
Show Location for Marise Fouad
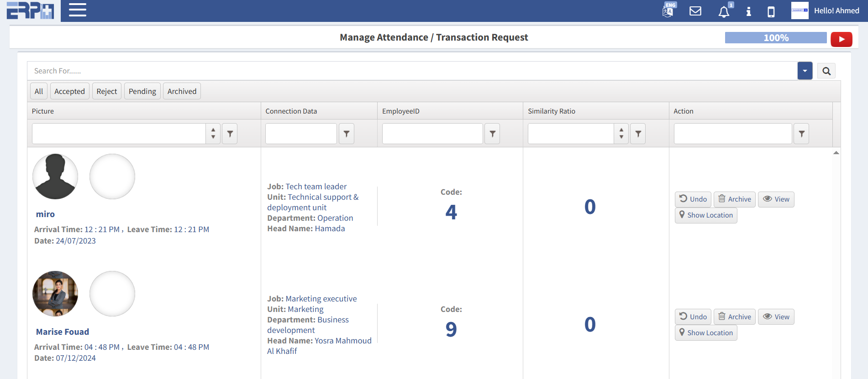click(705, 333)
